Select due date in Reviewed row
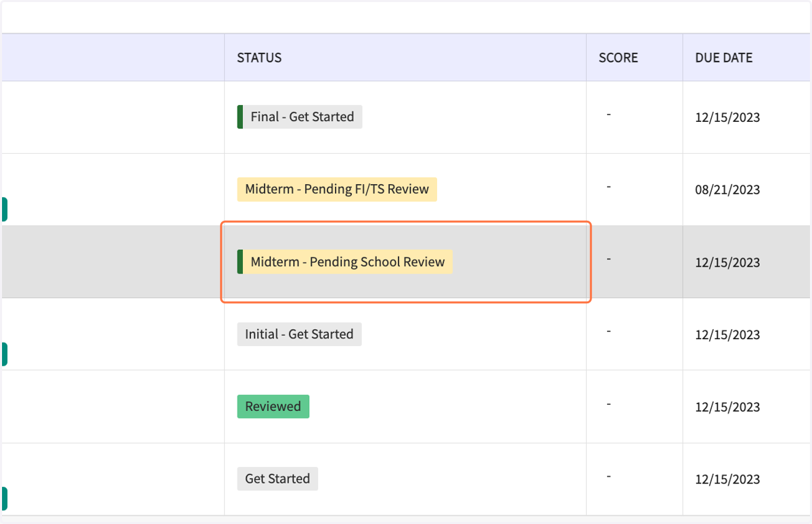 click(727, 407)
